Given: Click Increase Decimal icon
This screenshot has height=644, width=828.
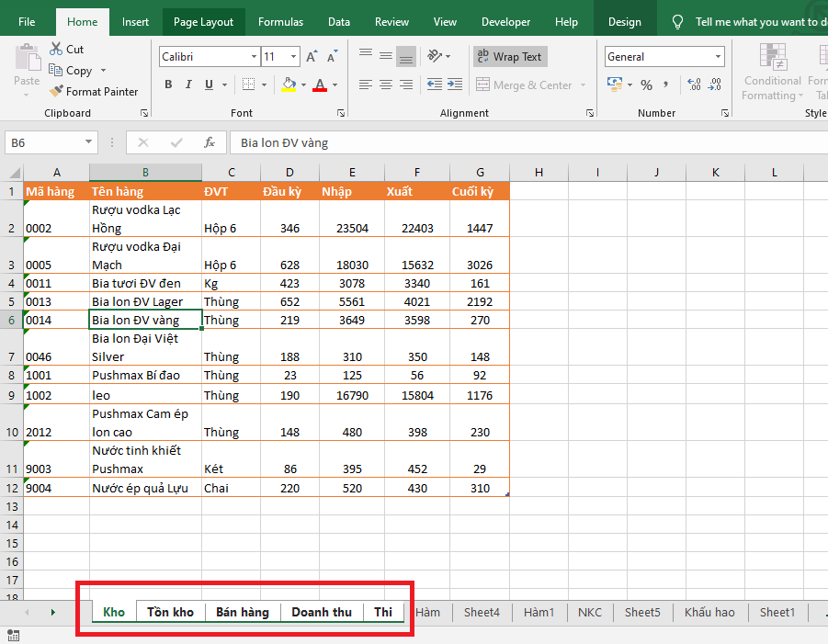Looking at the screenshot, I should [x=694, y=85].
